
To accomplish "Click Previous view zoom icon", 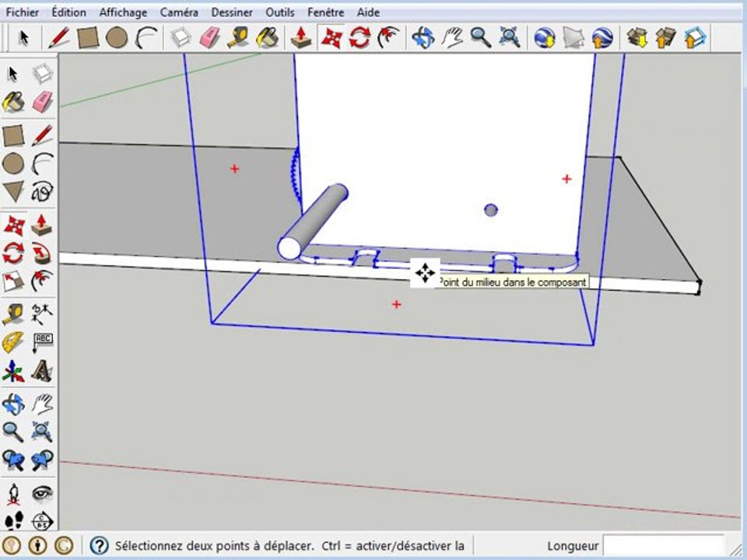I will click(x=13, y=460).
